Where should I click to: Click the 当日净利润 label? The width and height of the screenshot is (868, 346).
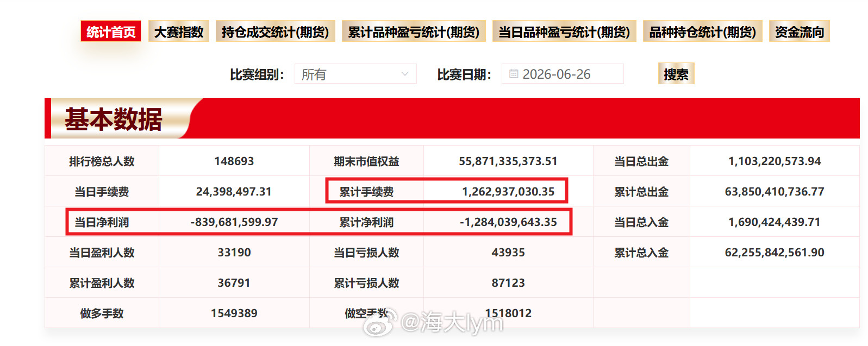coord(102,222)
